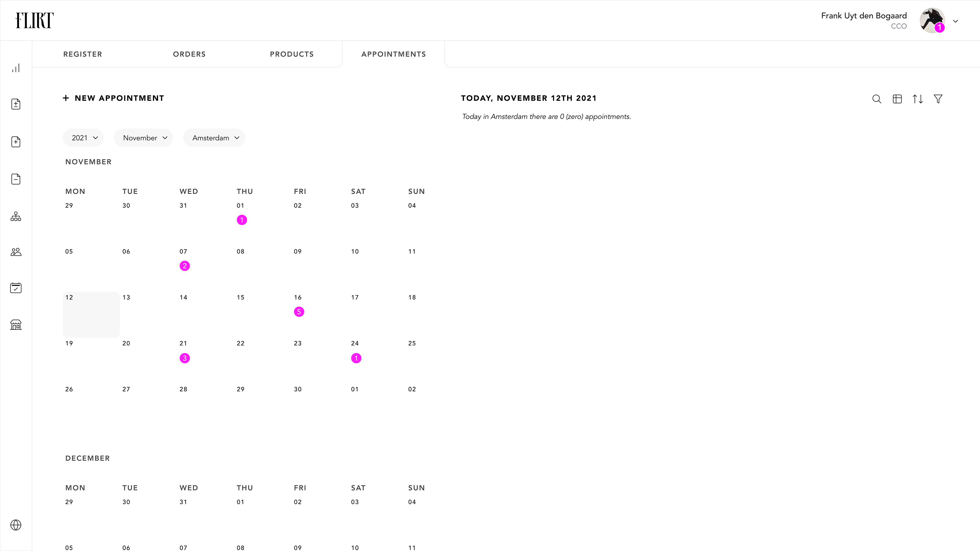Click the New Appointment button
The width and height of the screenshot is (980, 551).
[113, 98]
